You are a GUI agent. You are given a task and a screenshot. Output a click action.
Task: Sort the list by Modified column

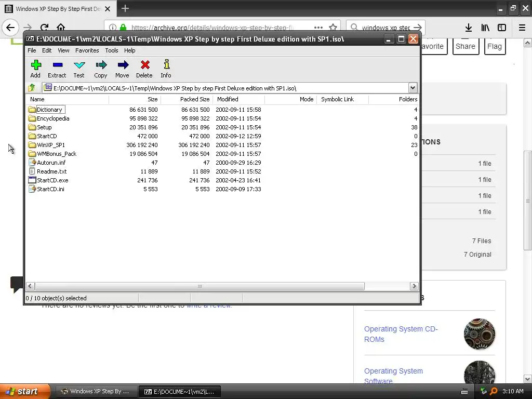[238, 99]
